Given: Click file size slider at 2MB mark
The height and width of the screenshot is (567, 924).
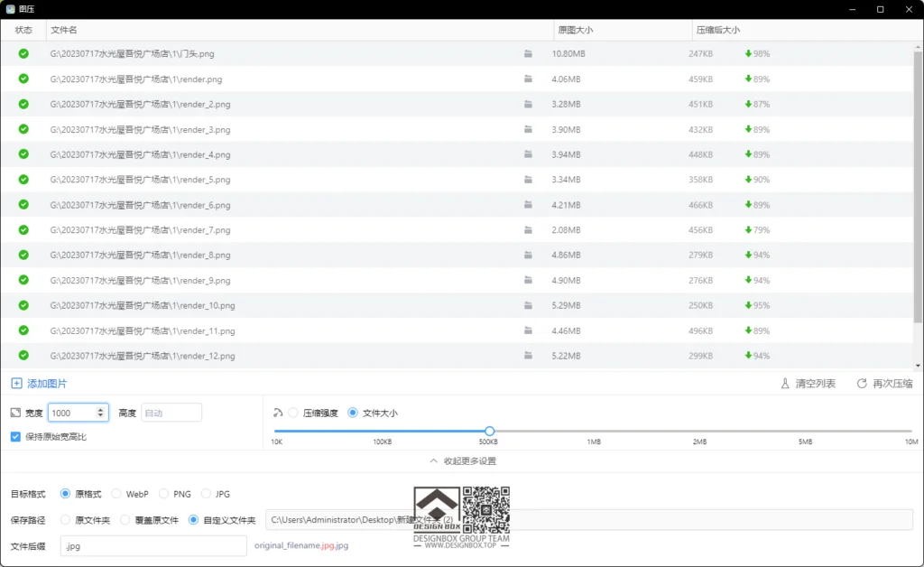Looking at the screenshot, I should pos(699,432).
